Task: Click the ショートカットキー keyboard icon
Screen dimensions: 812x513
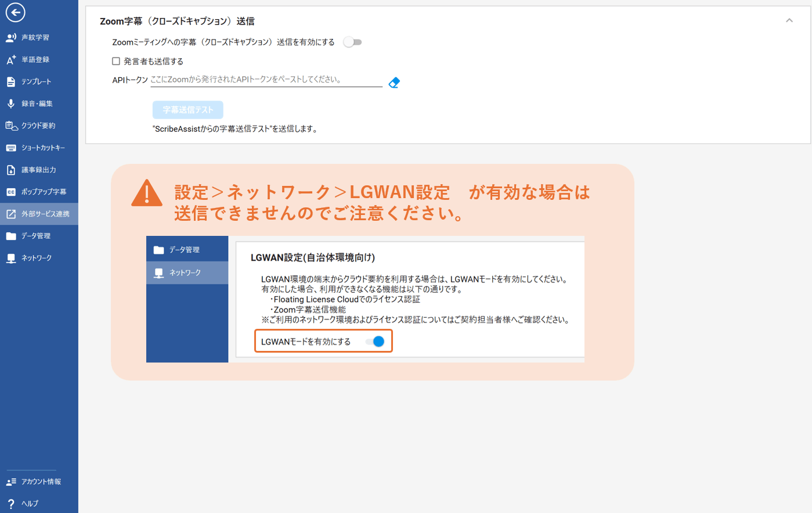Action: pyautogui.click(x=11, y=148)
